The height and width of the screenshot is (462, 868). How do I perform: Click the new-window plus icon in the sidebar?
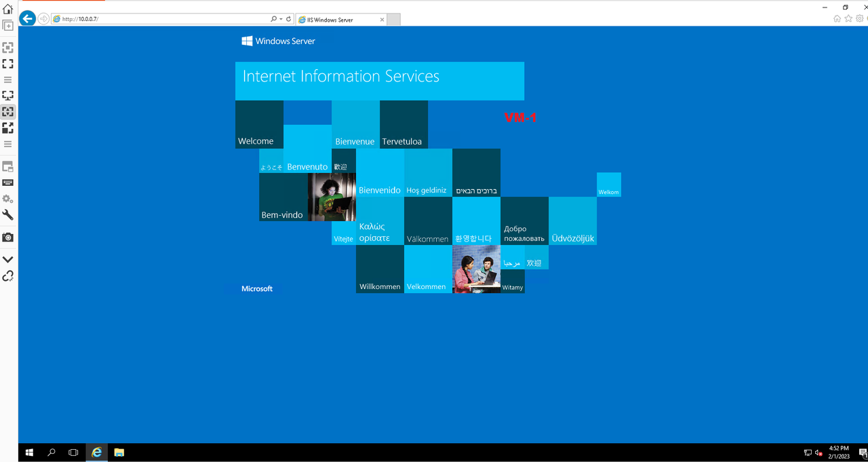(8, 26)
